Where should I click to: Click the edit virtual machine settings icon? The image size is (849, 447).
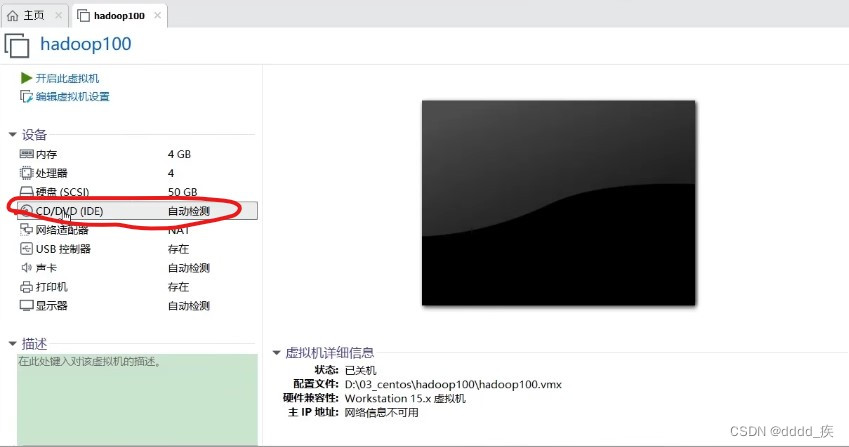[26, 96]
